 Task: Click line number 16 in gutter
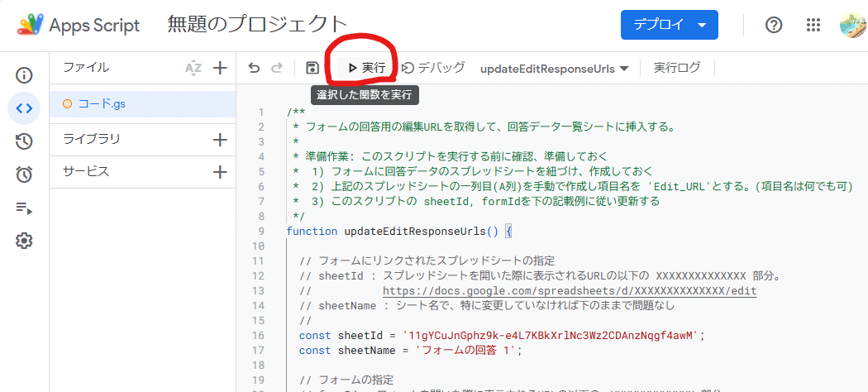coord(259,336)
